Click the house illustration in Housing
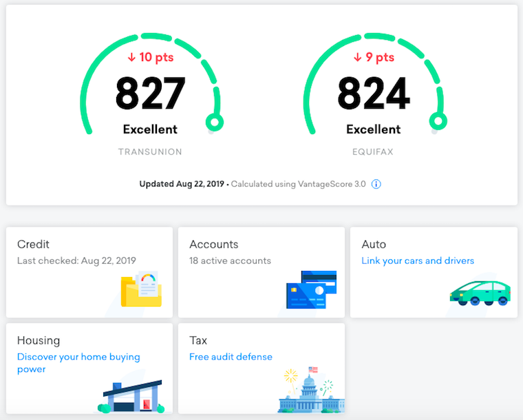The width and height of the screenshot is (523, 420). click(131, 397)
